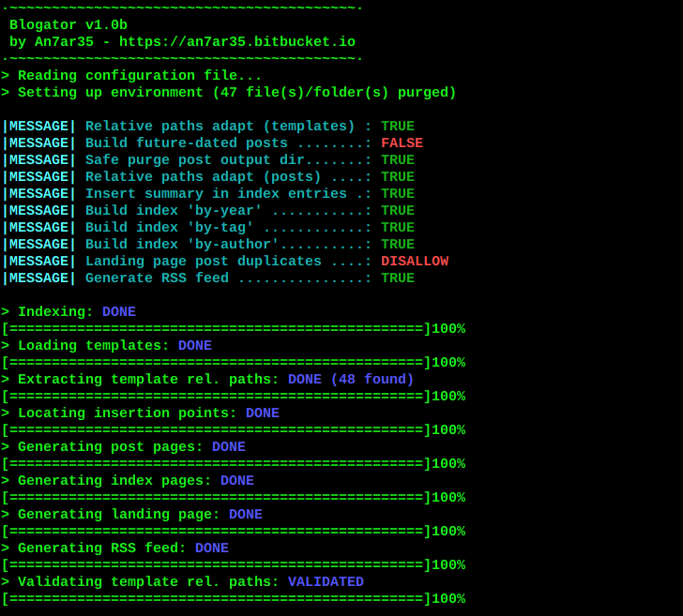The image size is (683, 616).
Task: Click 'Generating RSS feed: DONE' line
Action: click(115, 548)
